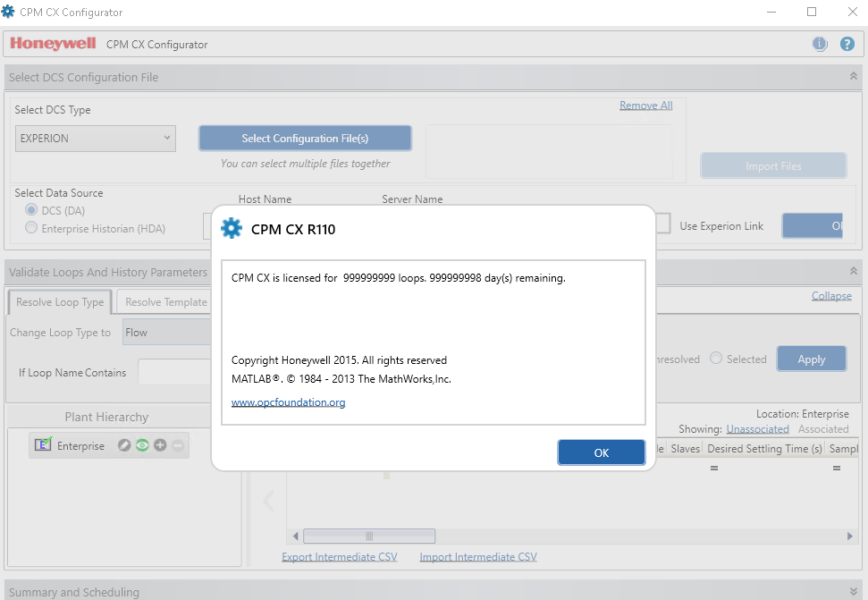Viewport: 868px width, 600px height.
Task: Click the filter icon under Desired Settling Time
Action: tap(714, 469)
